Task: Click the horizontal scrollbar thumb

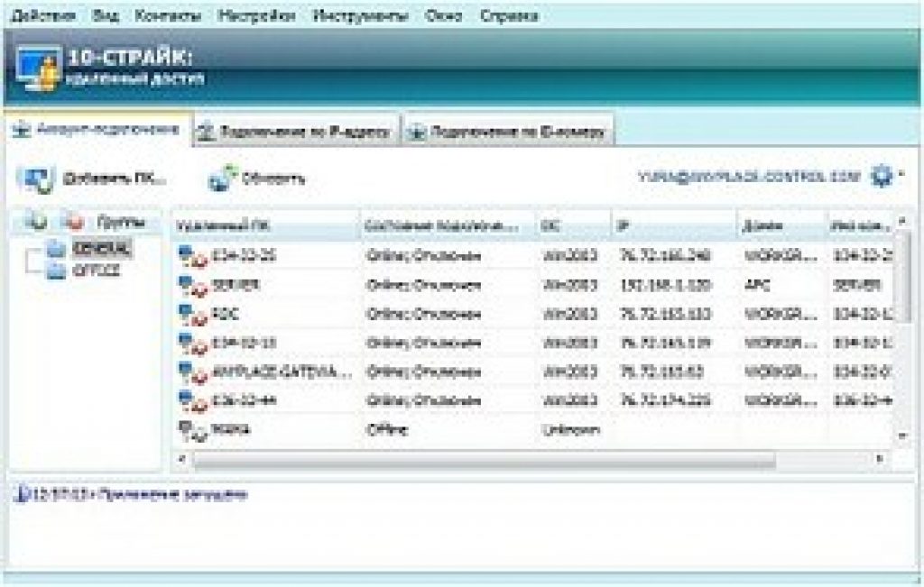Action: 485,459
